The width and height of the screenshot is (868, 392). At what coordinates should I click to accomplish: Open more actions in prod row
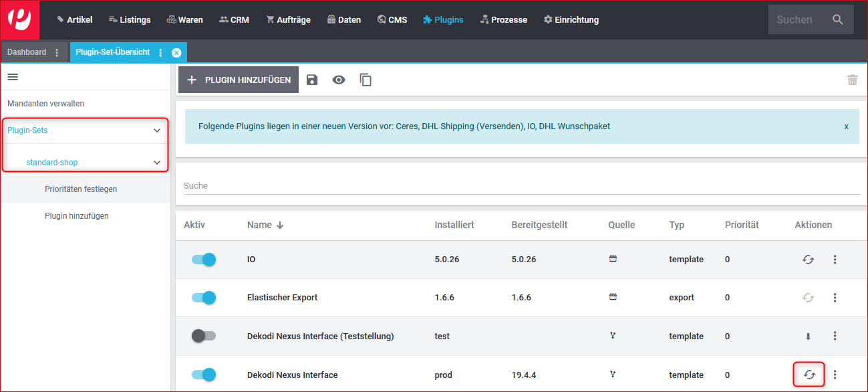[x=835, y=375]
